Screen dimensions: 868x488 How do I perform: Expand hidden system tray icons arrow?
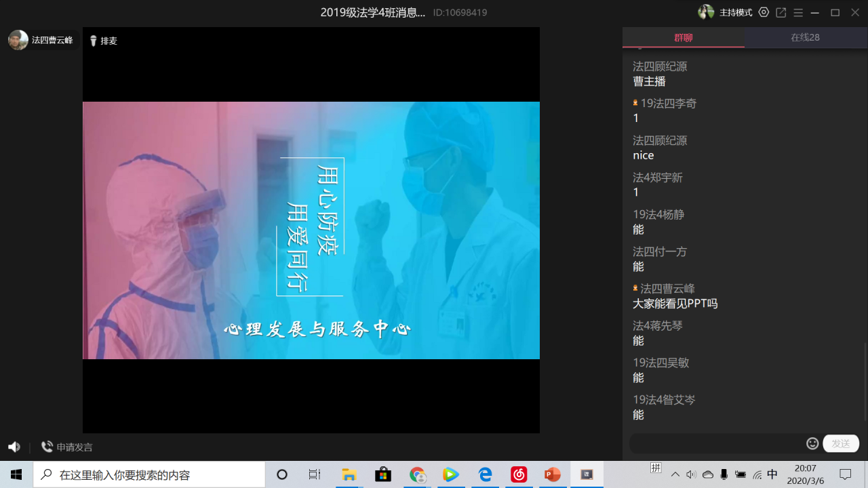675,474
